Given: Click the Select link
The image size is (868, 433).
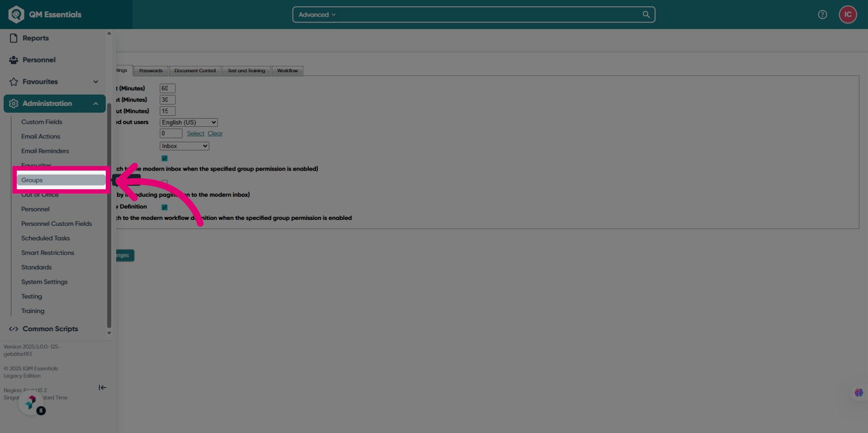Looking at the screenshot, I should tap(196, 133).
